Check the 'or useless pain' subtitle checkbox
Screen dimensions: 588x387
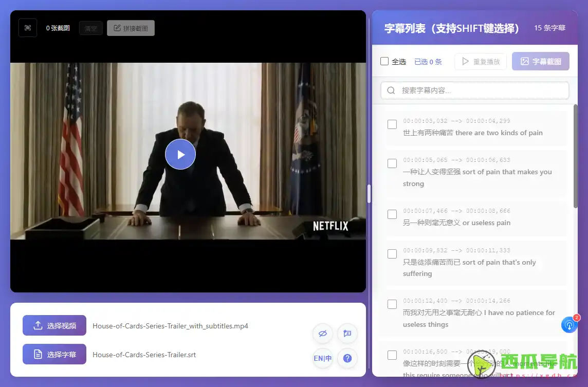(x=392, y=214)
